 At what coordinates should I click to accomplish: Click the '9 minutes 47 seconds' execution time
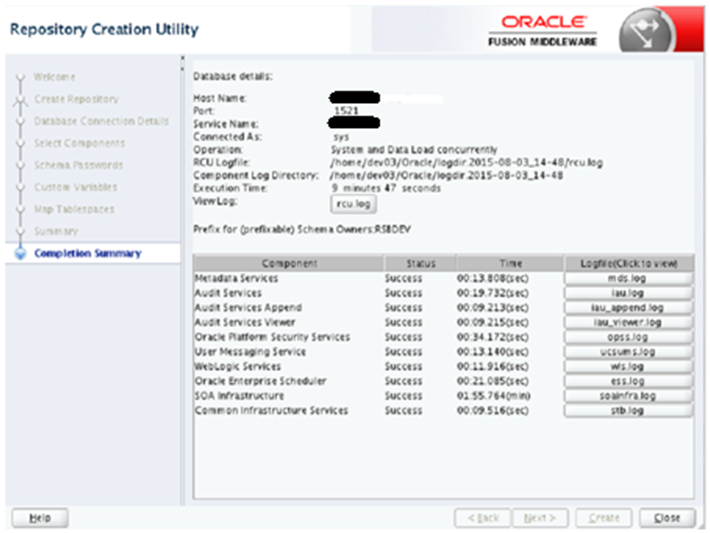[386, 188]
